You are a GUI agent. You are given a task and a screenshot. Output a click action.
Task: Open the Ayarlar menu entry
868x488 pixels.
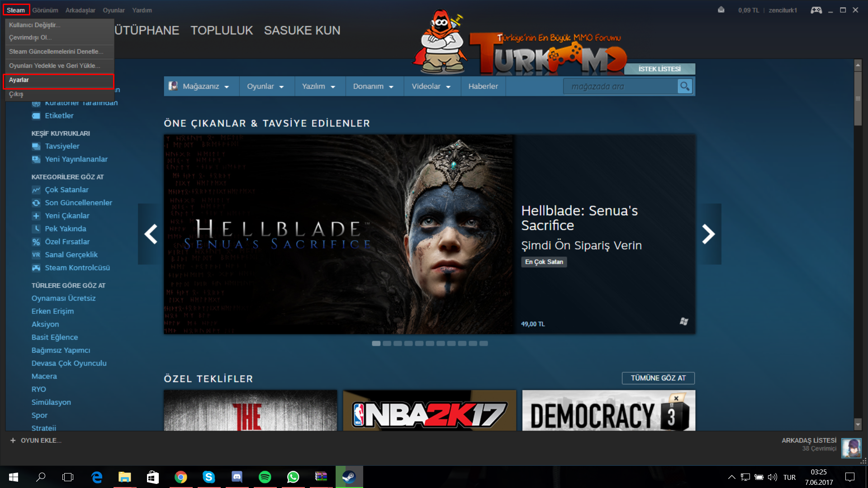(x=59, y=80)
